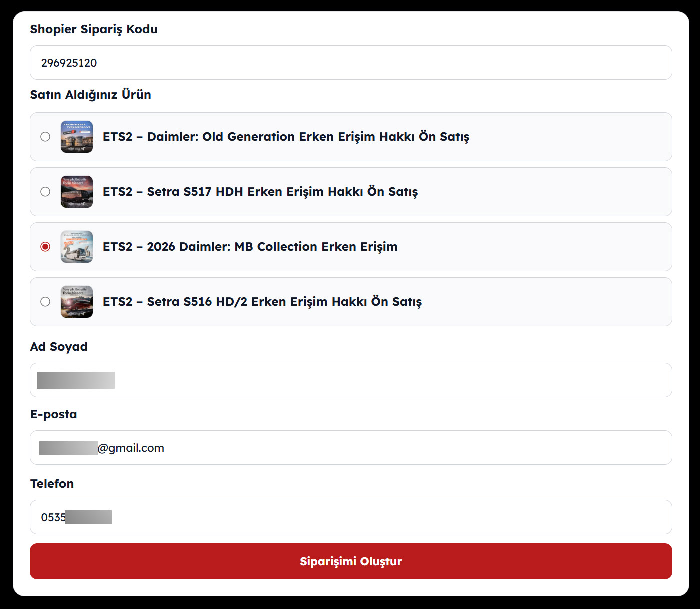This screenshot has width=700, height=609.
Task: Select Setra S516 HD/2 radio button
Action: (45, 302)
